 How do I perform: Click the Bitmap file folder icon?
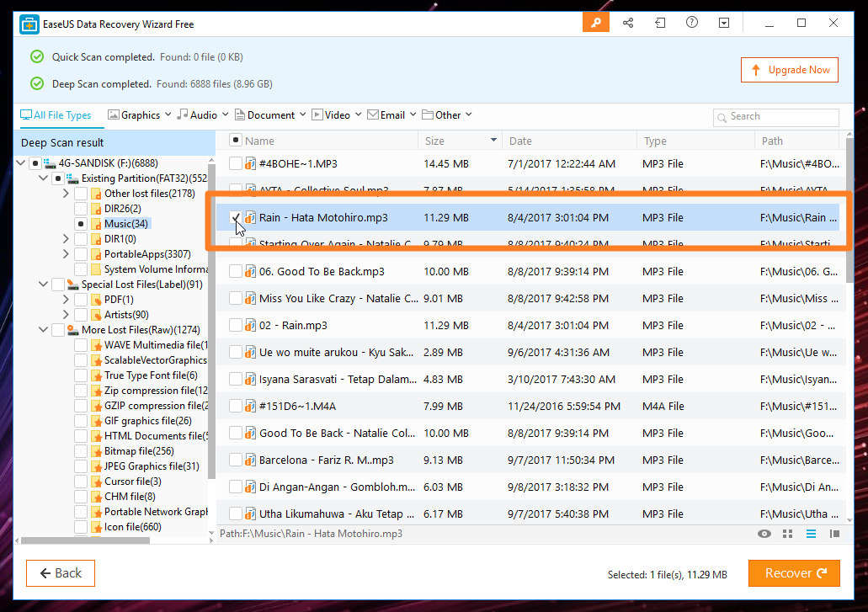pyautogui.click(x=96, y=451)
